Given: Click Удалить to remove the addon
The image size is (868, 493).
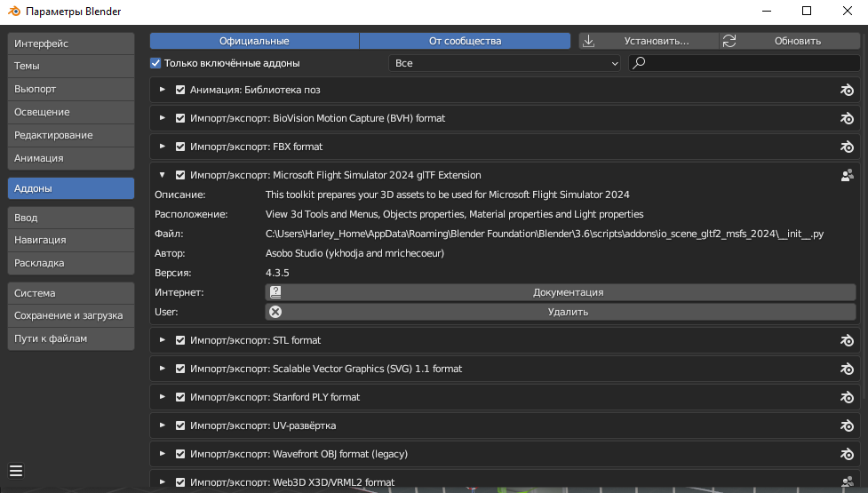Looking at the screenshot, I should (x=561, y=312).
